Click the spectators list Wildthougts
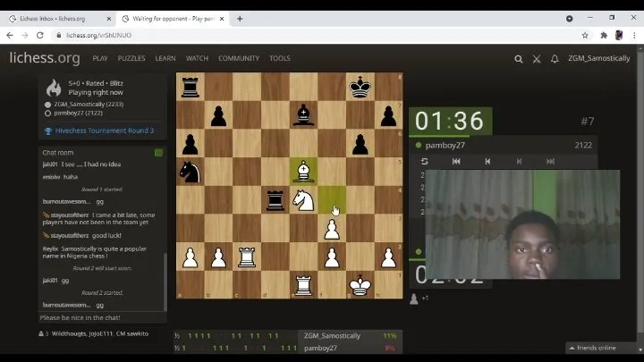Screen dimensions: 644x362 pyautogui.click(x=69, y=333)
